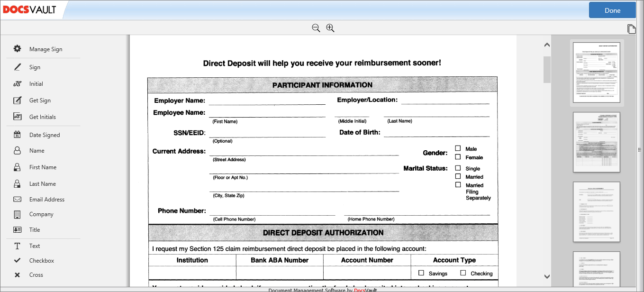
Task: Open the first page thumbnail
Action: (x=597, y=73)
